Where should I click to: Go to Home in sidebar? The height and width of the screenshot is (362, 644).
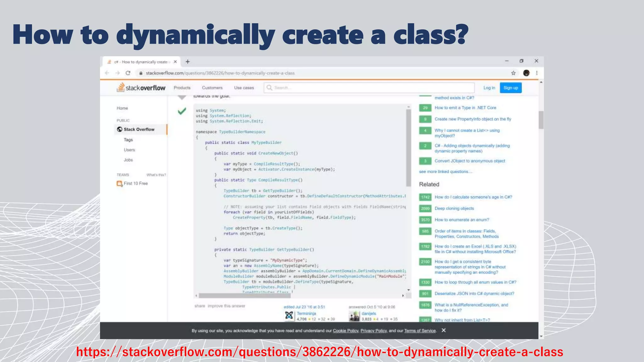[122, 108]
